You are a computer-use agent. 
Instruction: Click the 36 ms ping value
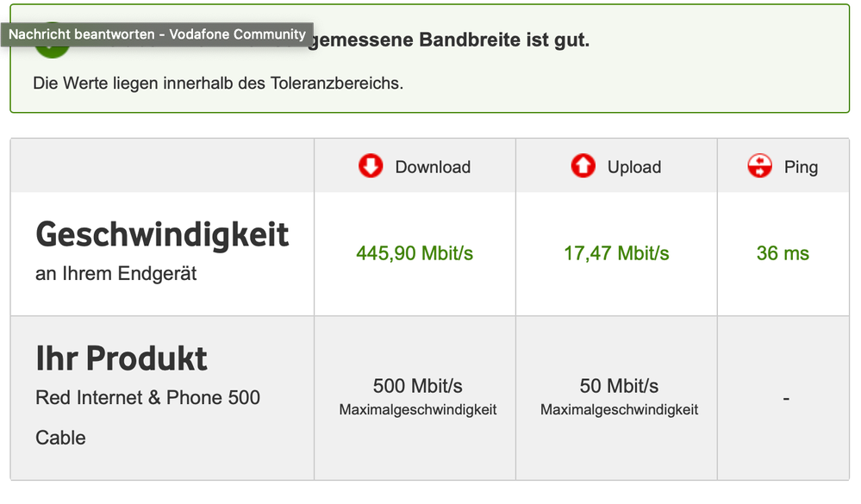pos(783,253)
